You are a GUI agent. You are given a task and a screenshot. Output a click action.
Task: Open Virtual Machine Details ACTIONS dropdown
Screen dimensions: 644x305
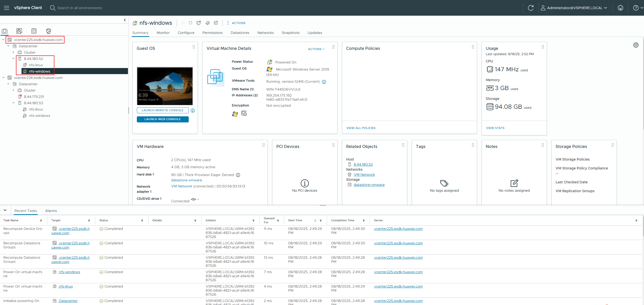coord(316,49)
